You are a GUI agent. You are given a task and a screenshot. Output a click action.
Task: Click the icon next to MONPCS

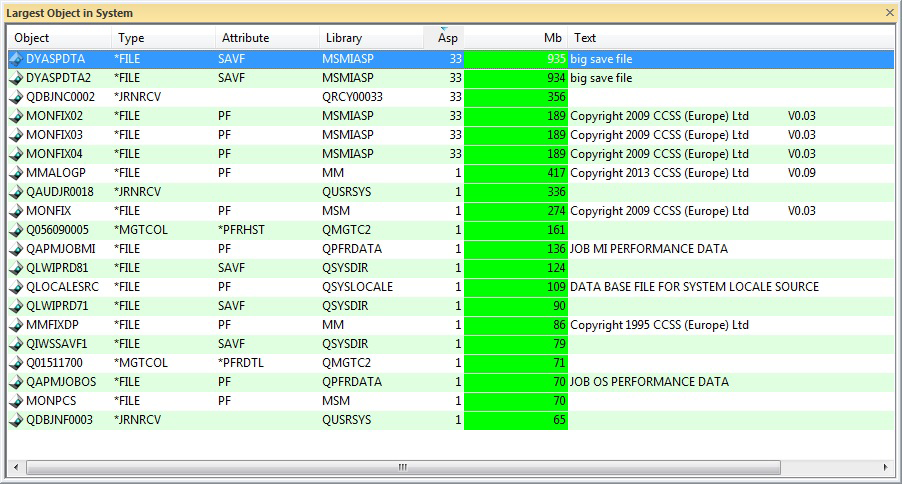pyautogui.click(x=15, y=401)
